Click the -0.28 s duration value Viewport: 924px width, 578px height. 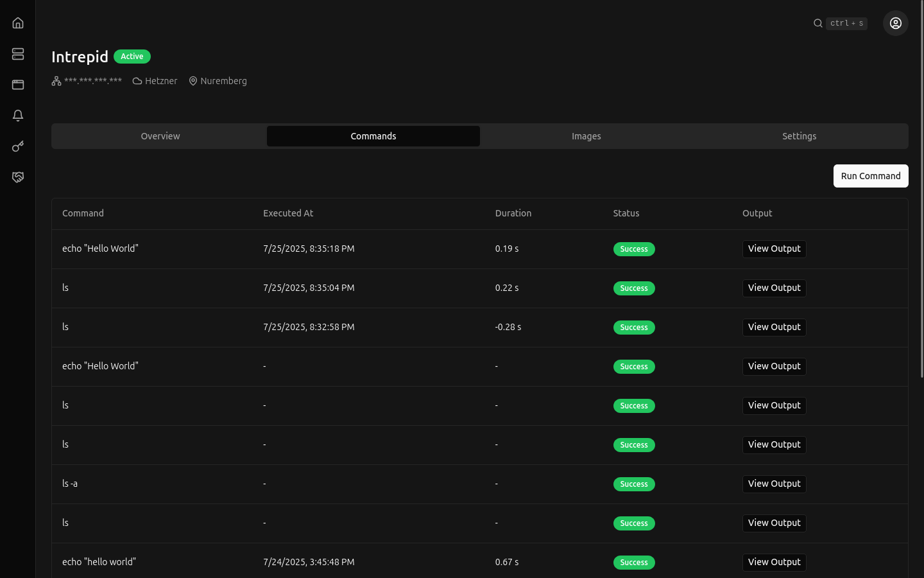[508, 327]
